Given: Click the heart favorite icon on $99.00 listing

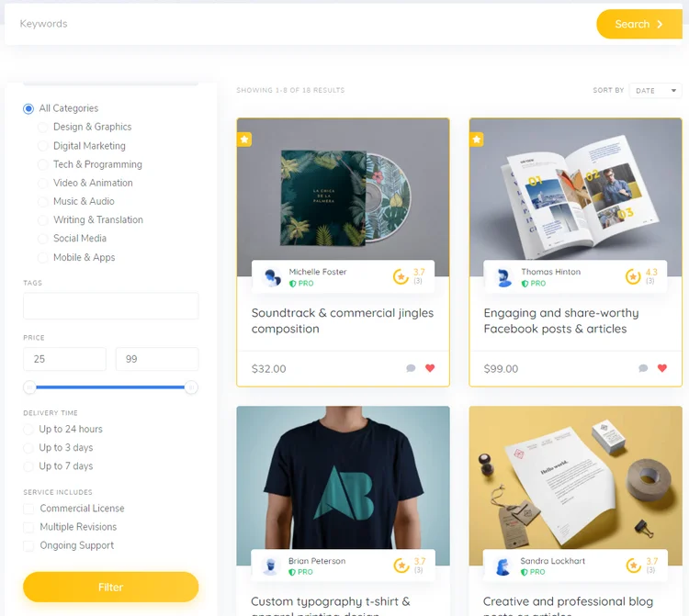Looking at the screenshot, I should click(662, 368).
